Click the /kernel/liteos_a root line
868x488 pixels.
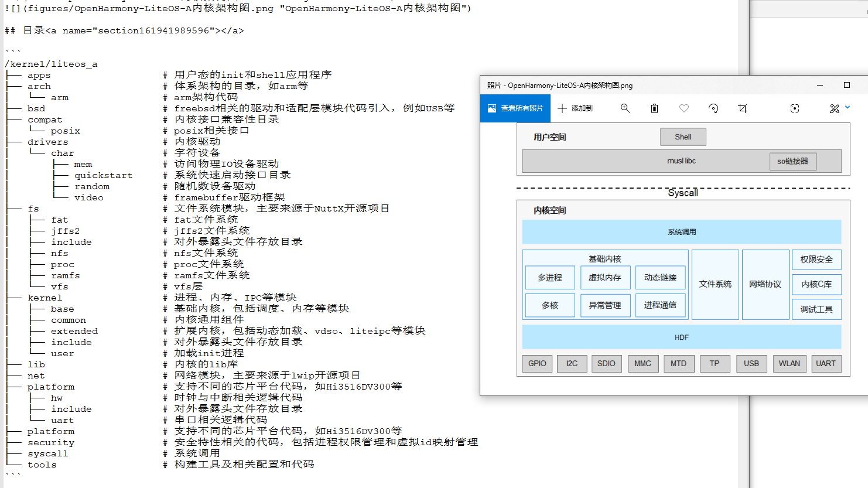(x=51, y=64)
